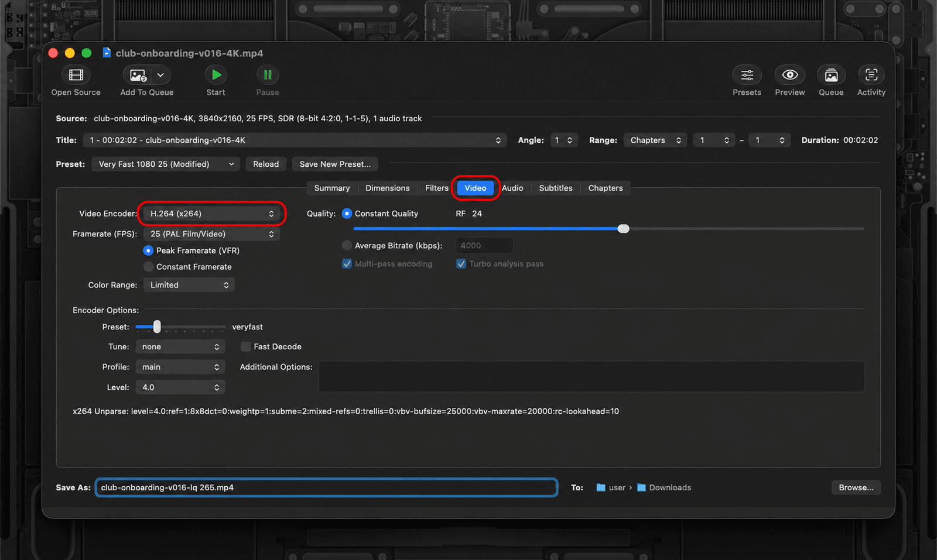This screenshot has width=937, height=560.
Task: Switch to the Summary tab
Action: pyautogui.click(x=332, y=188)
